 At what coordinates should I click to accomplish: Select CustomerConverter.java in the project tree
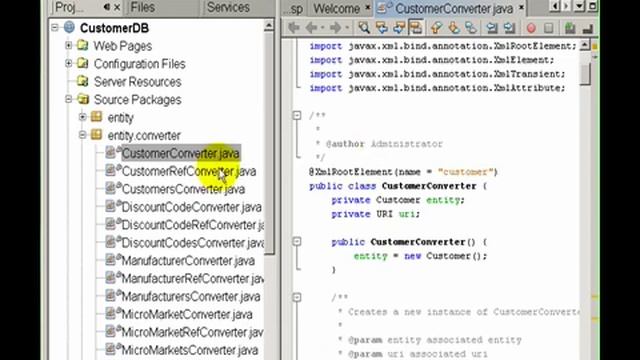point(180,153)
